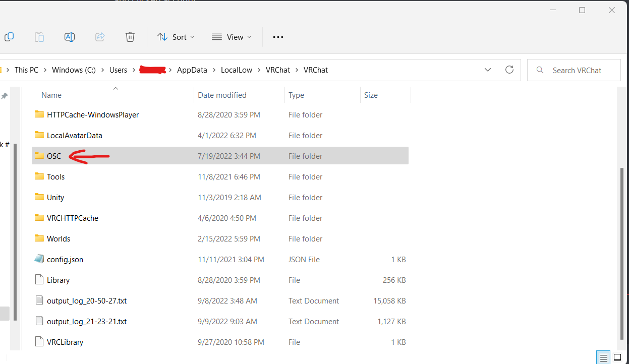Screen dimensions: 629x364
Task: Select the Unity folder icon
Action: pyautogui.click(x=39, y=197)
